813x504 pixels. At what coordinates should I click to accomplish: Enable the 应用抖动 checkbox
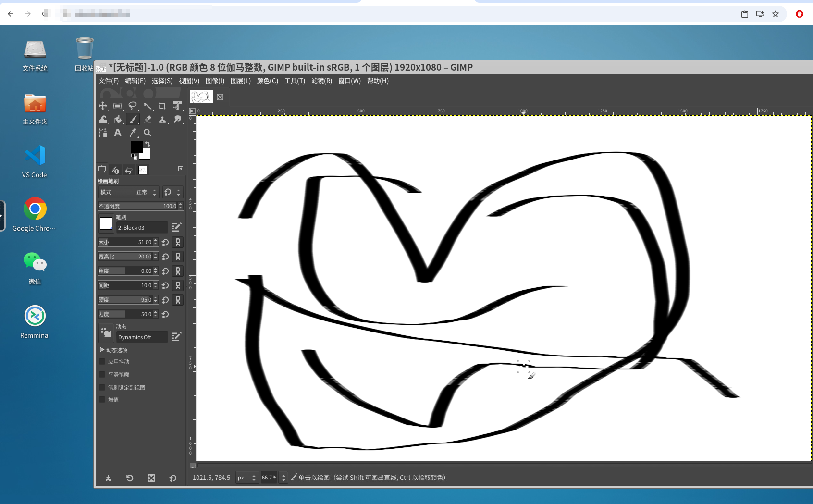[x=102, y=362]
